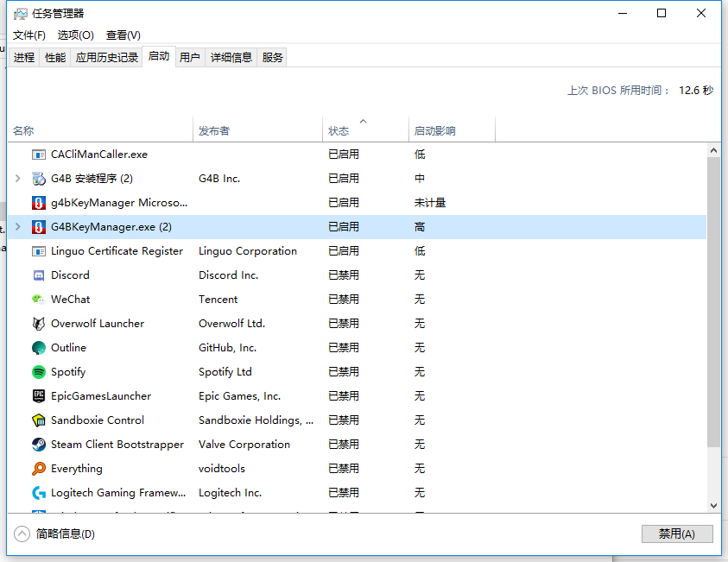Click the Sandboxie Control icon
This screenshot has height=562, width=728.
click(x=39, y=420)
